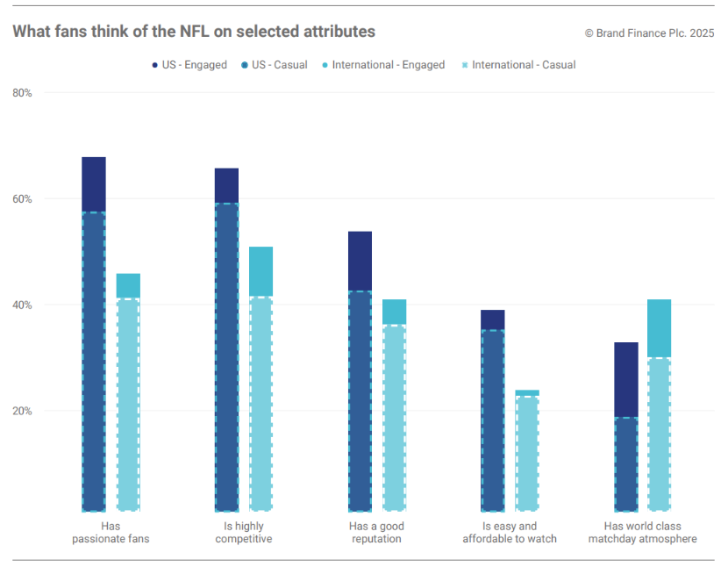Select US Engaged bar top for passionate fans
Screen dimensions: 728x567
(94, 184)
